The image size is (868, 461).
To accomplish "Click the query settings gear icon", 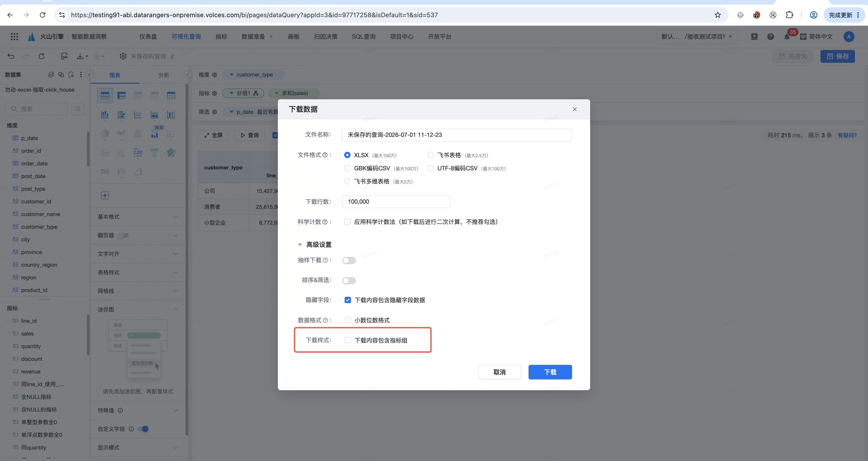I will point(123,56).
